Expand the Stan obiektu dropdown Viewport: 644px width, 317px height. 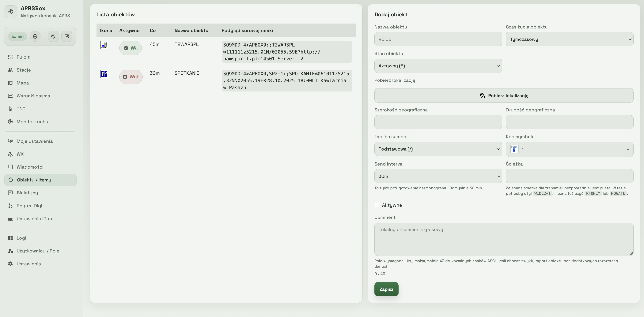tap(438, 66)
